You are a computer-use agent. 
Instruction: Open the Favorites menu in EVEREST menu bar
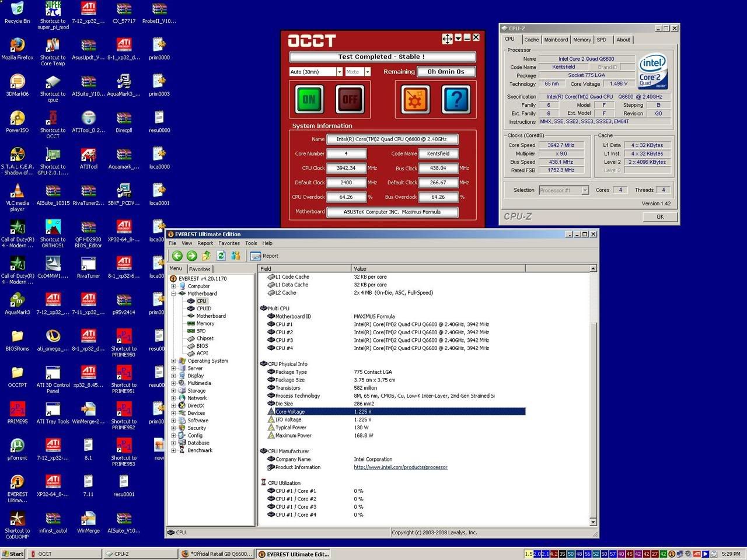tap(229, 243)
